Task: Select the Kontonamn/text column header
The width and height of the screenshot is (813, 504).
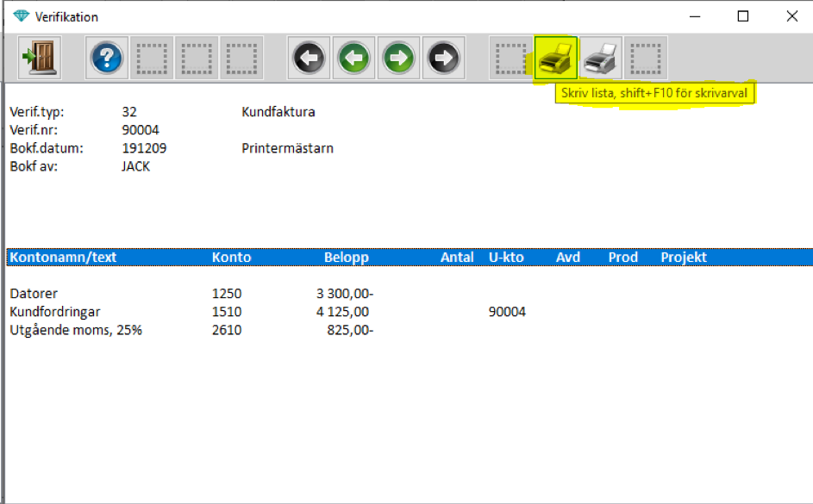Action: click(x=63, y=258)
